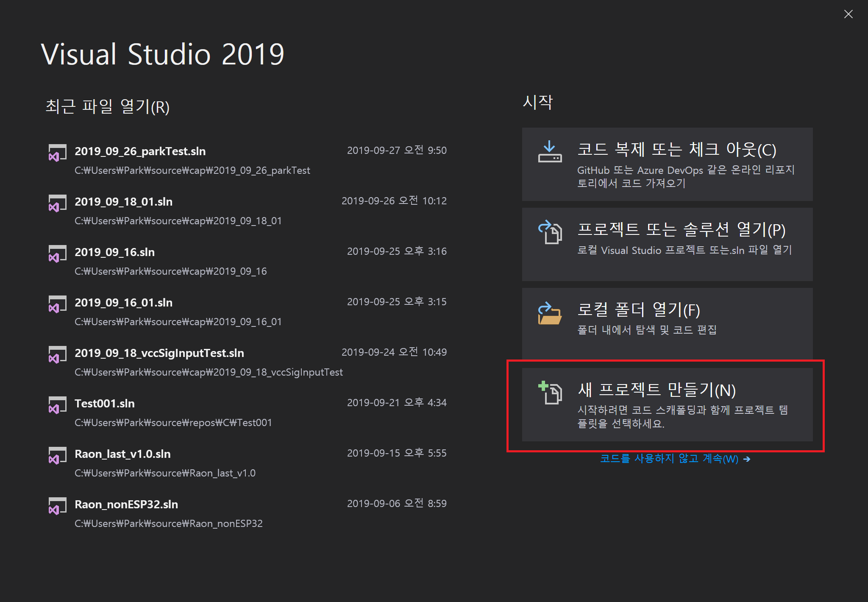This screenshot has width=868, height=602.
Task: Open 2019_09_18_vccSigInputTest.sln from recent list
Action: pos(159,353)
